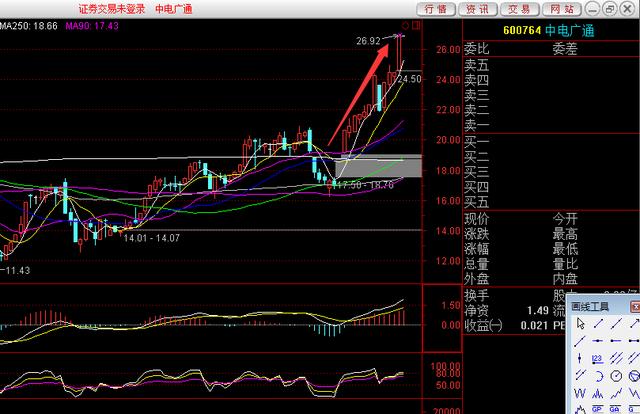
Task: Click the 14.01 - 14.07 support label
Action: click(151, 238)
